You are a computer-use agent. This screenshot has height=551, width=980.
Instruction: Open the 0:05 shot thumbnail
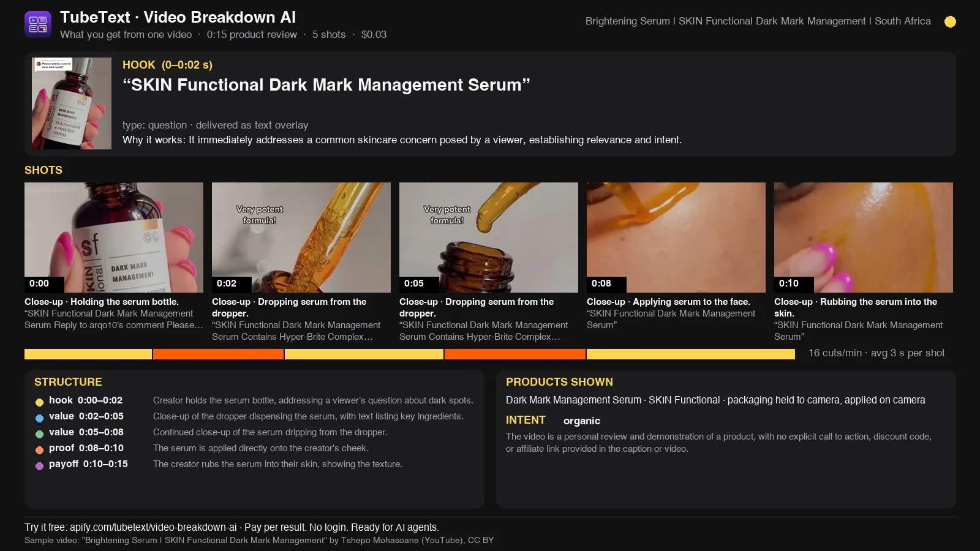click(489, 238)
